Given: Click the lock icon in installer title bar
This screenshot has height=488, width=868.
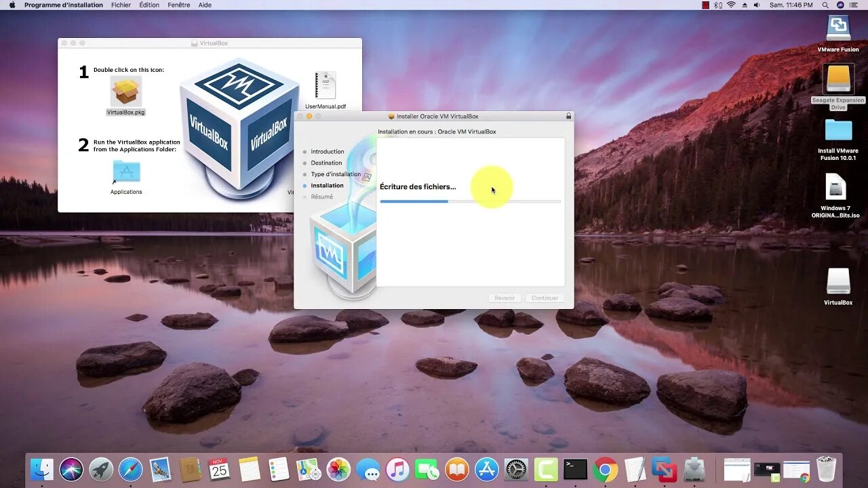Looking at the screenshot, I should [x=568, y=117].
